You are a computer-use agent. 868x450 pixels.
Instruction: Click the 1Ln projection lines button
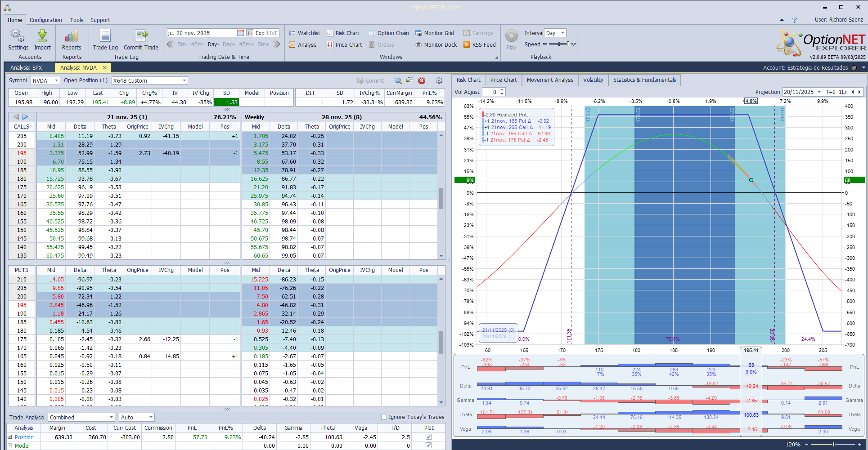click(x=843, y=92)
